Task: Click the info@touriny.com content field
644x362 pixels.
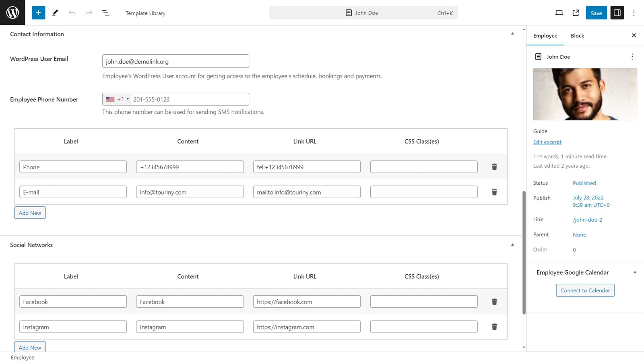Action: click(x=190, y=192)
